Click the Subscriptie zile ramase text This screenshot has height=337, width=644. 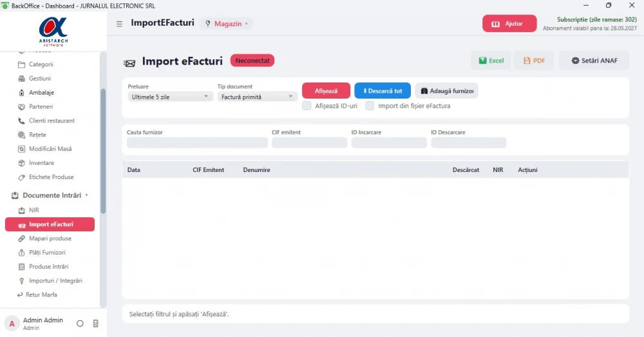[596, 19]
